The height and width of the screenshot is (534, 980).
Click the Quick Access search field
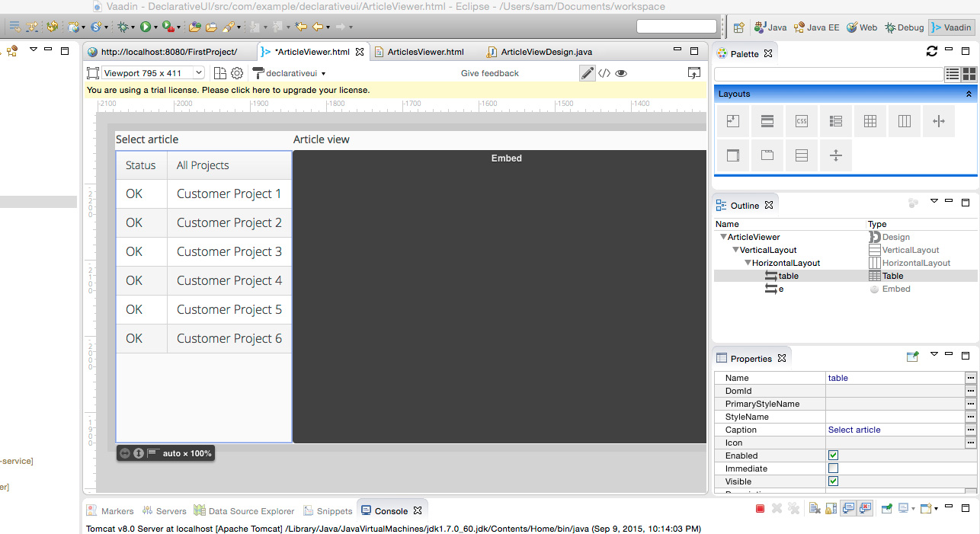pos(677,27)
